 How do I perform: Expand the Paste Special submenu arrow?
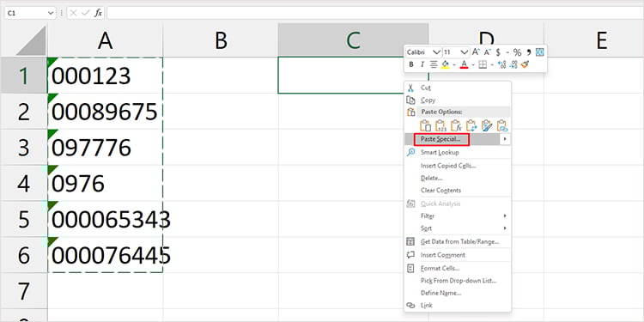[505, 139]
